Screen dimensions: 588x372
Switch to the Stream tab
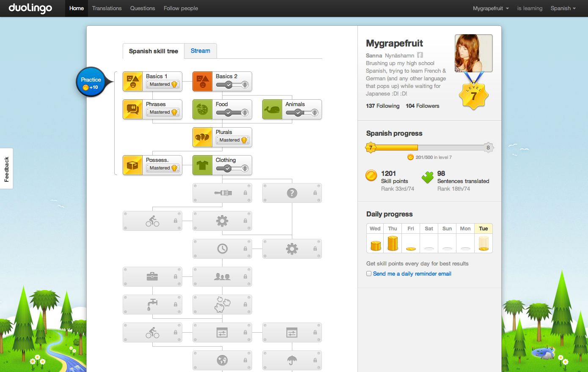(200, 51)
